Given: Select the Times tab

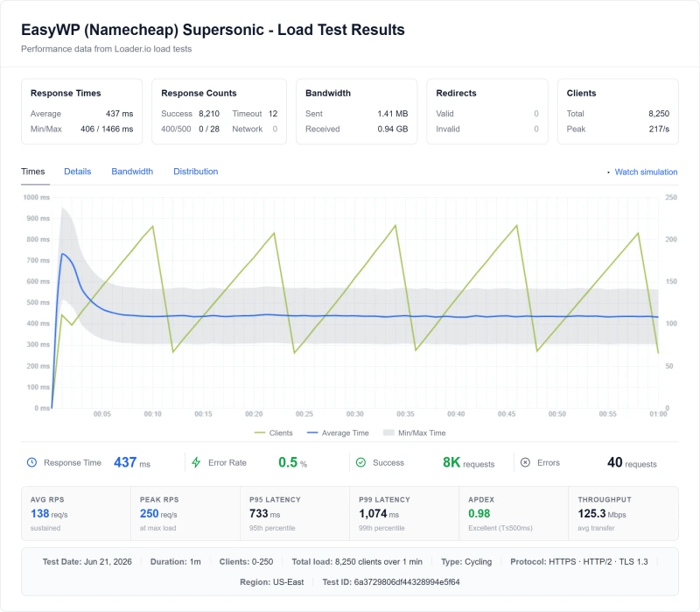Looking at the screenshot, I should [x=33, y=172].
